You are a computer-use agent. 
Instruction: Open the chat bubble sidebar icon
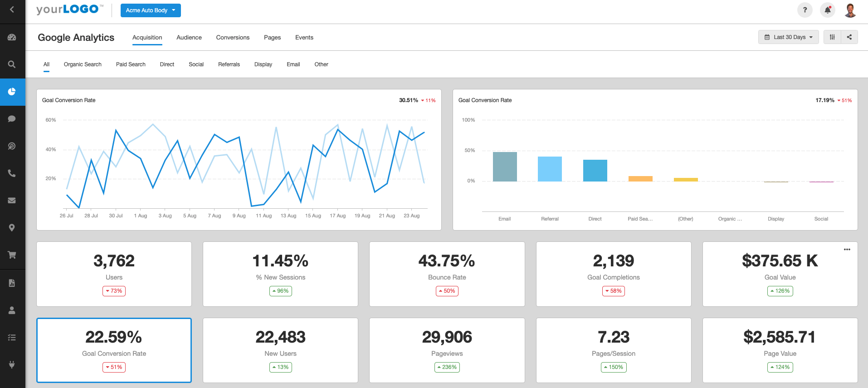(12, 119)
